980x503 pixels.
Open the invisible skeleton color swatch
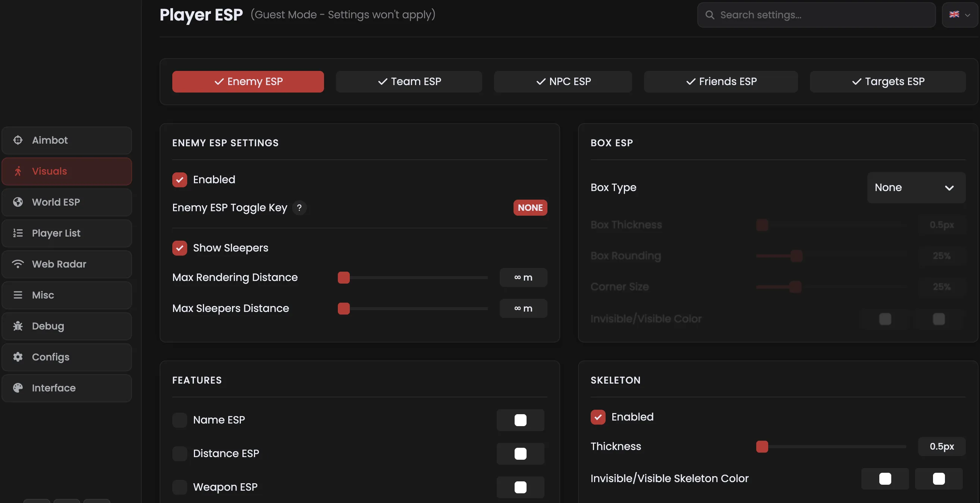pos(885,479)
